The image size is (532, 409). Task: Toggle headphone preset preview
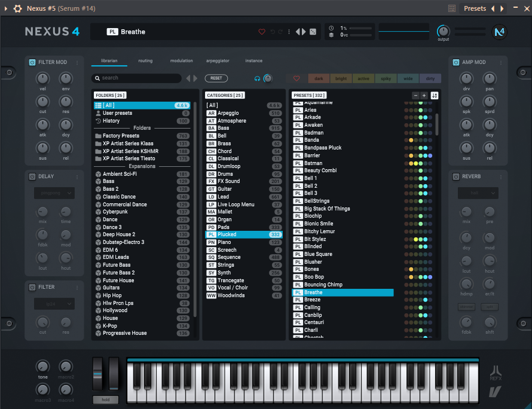(257, 78)
